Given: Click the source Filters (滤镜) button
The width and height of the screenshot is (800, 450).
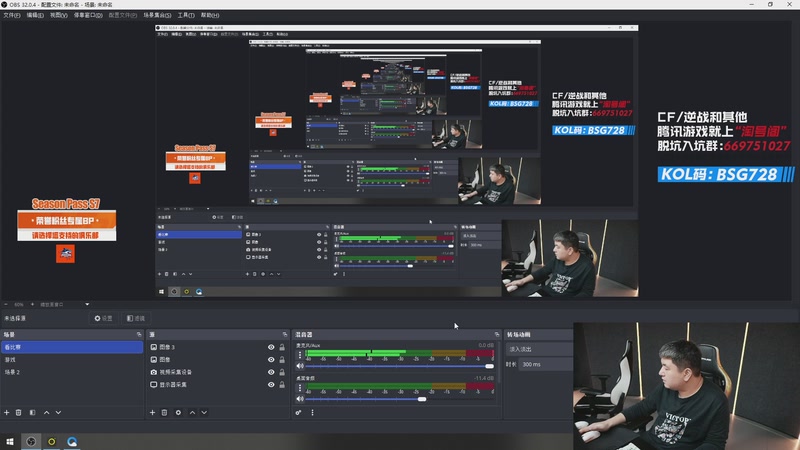Looking at the screenshot, I should point(136,318).
